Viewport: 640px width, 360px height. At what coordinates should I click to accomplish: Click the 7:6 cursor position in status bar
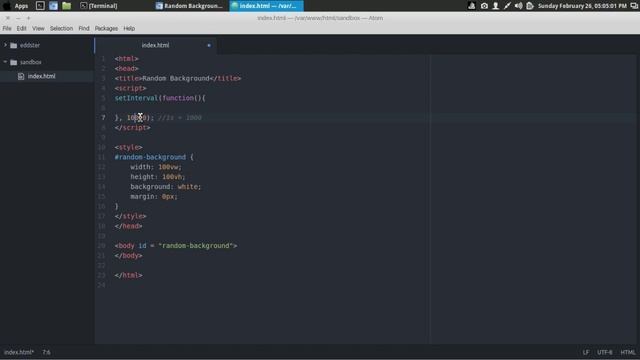[x=47, y=352]
